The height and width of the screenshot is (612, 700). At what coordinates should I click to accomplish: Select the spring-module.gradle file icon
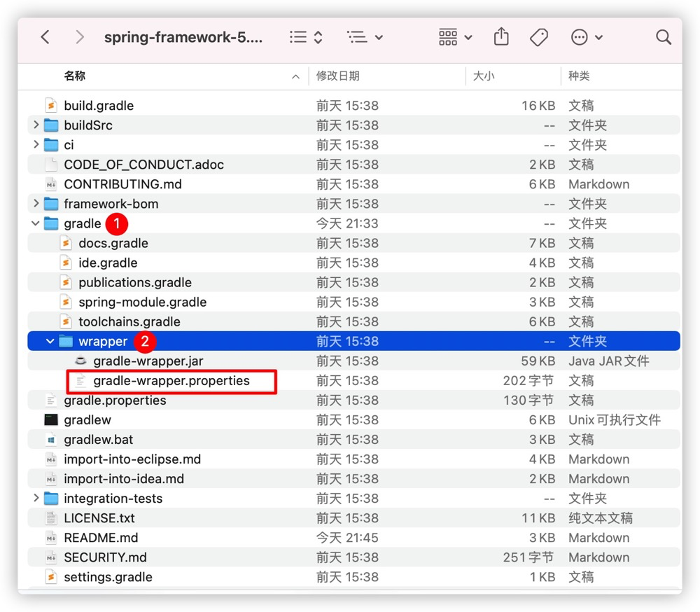[66, 302]
